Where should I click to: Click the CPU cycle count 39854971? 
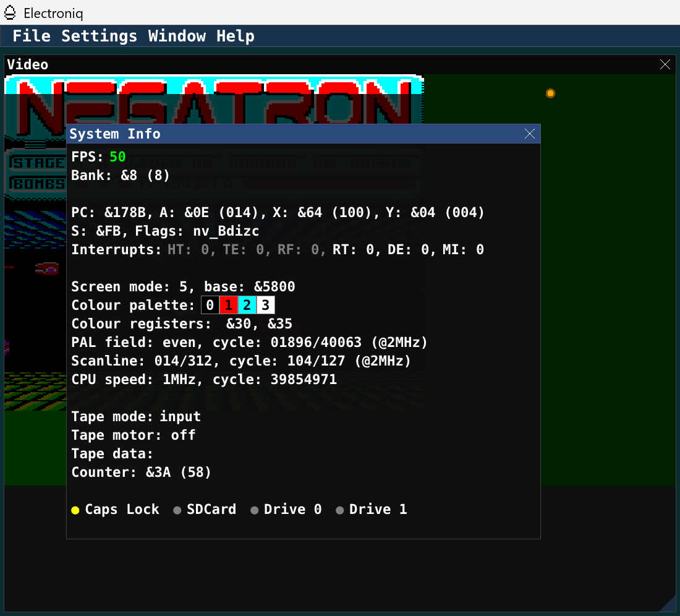[304, 380]
